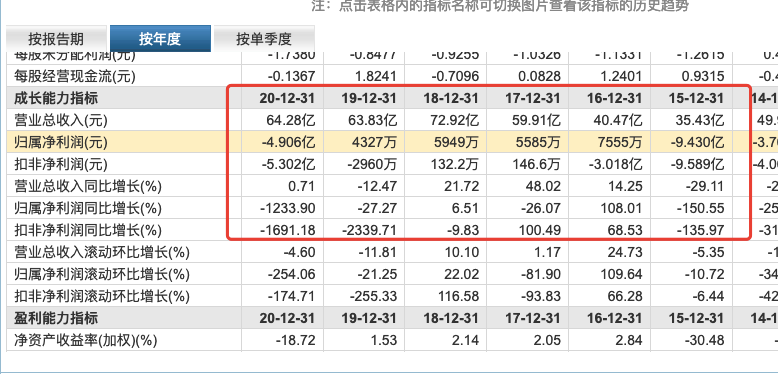Viewport: 778px width, 374px height.
Task: Click 归属净利润同比增长(%) indicator label
Action: 88,208
